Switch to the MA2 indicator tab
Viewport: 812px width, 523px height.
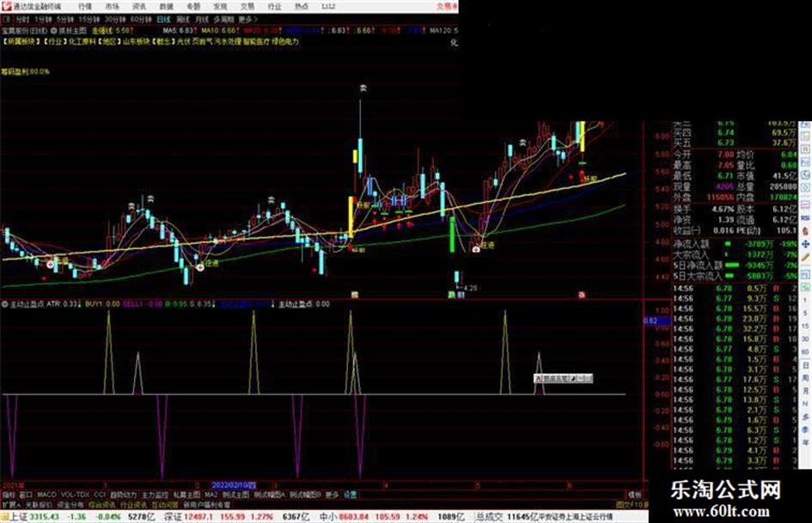[211, 495]
